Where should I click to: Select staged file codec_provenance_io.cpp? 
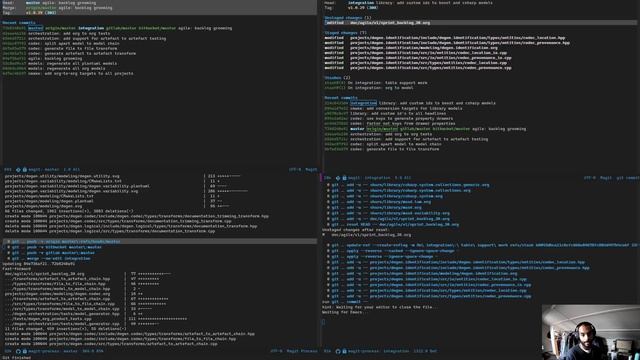click(x=418, y=58)
